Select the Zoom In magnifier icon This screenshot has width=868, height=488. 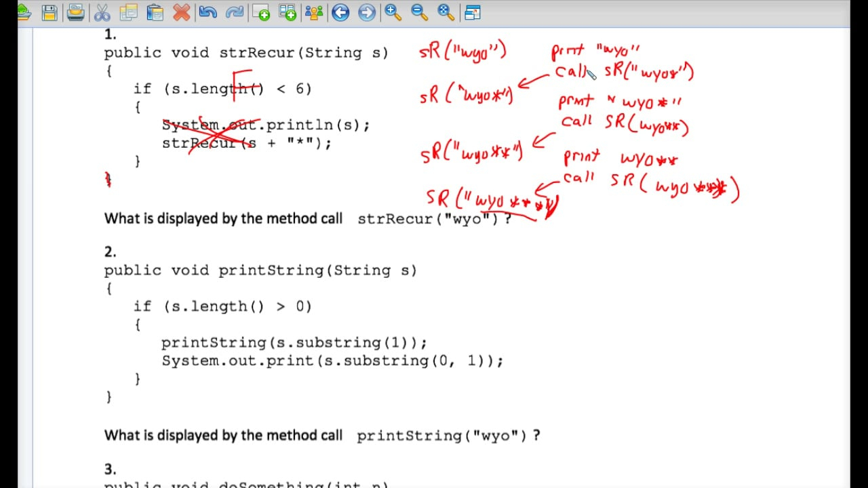pos(392,12)
